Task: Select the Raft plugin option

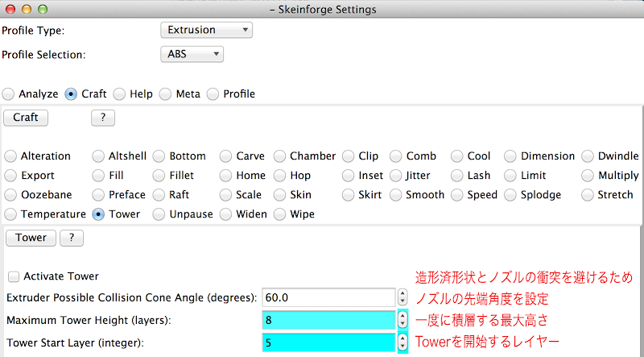Action: coord(159,195)
